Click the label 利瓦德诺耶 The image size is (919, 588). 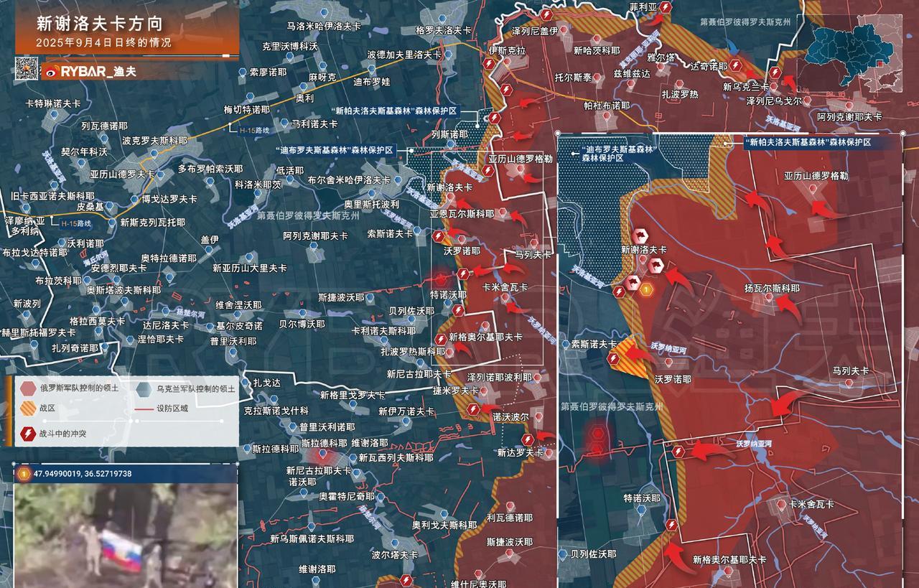pyautogui.click(x=510, y=517)
